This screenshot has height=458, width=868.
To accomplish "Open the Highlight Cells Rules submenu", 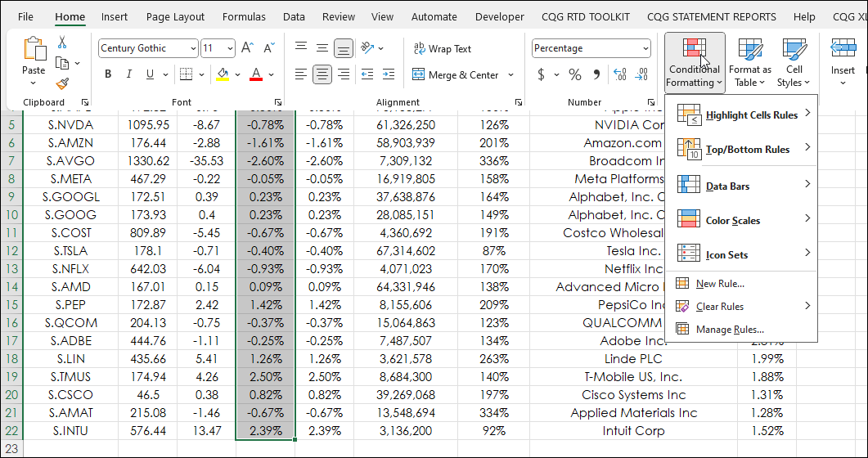I will coord(741,114).
